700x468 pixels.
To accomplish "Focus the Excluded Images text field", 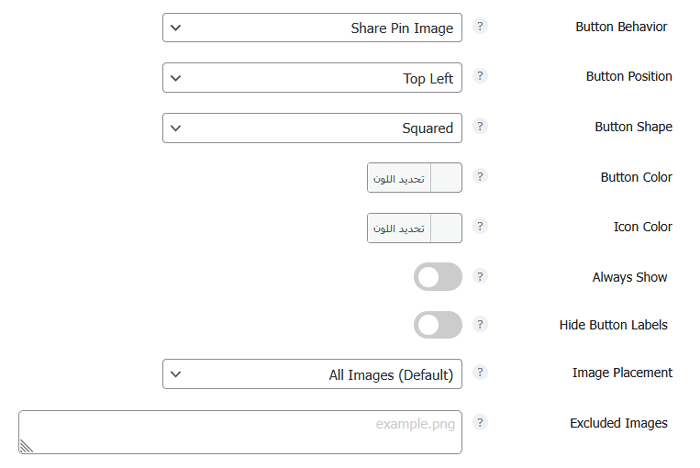I will [240, 432].
